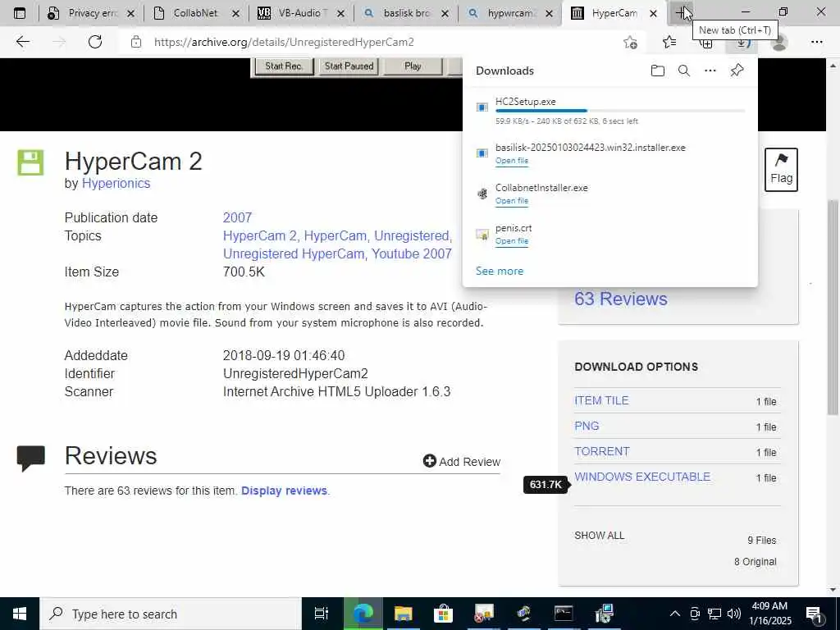The width and height of the screenshot is (840, 630).
Task: Close the VB-Audio tab
Action: coord(340,14)
